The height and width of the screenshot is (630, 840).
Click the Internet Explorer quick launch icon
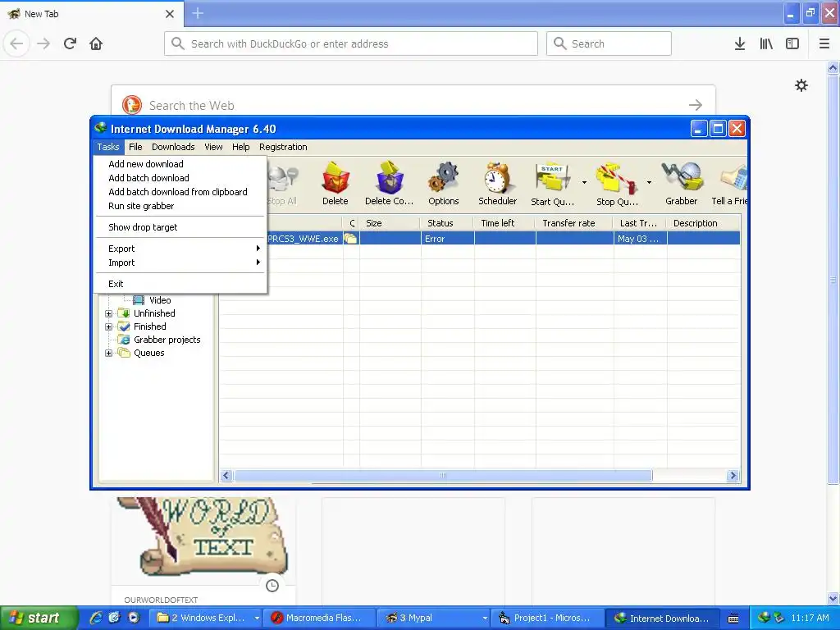[96, 618]
